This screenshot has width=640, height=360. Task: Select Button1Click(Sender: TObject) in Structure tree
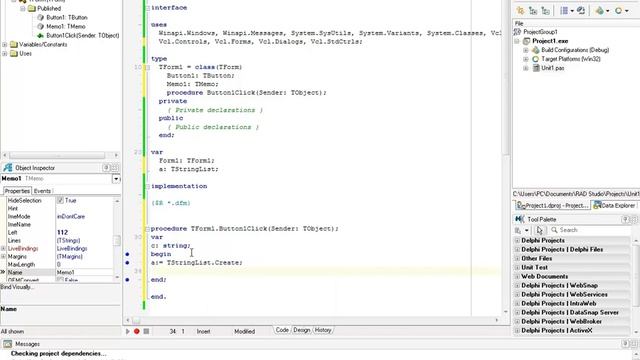click(x=82, y=36)
